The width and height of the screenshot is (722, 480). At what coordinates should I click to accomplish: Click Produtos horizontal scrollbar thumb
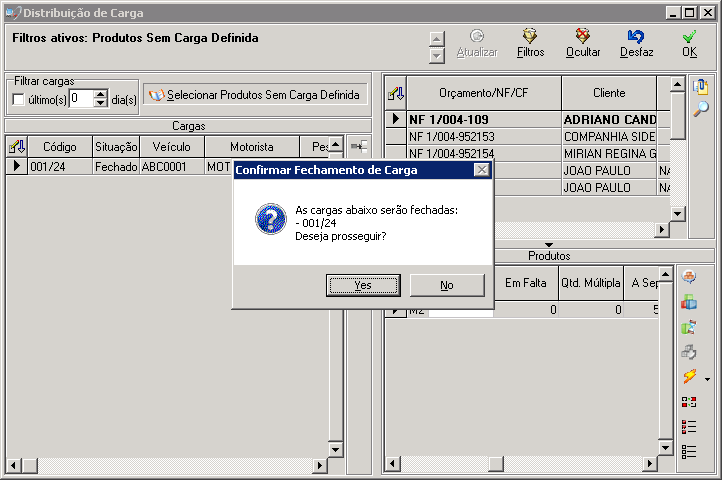pyautogui.click(x=496, y=463)
